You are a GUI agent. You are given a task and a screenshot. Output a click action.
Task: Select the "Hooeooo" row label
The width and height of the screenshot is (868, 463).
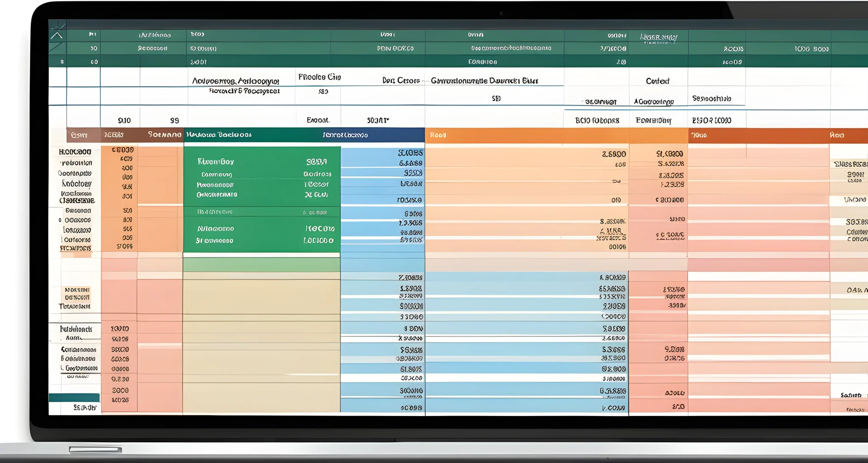pos(75,152)
